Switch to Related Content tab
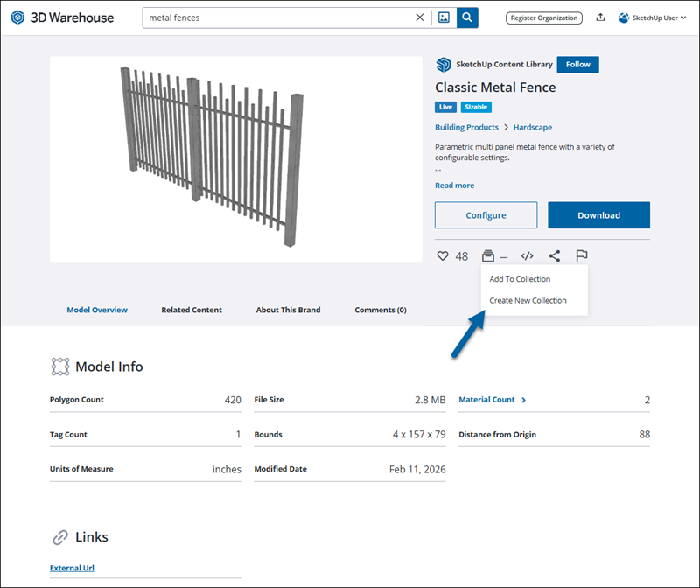The height and width of the screenshot is (588, 700). [192, 310]
